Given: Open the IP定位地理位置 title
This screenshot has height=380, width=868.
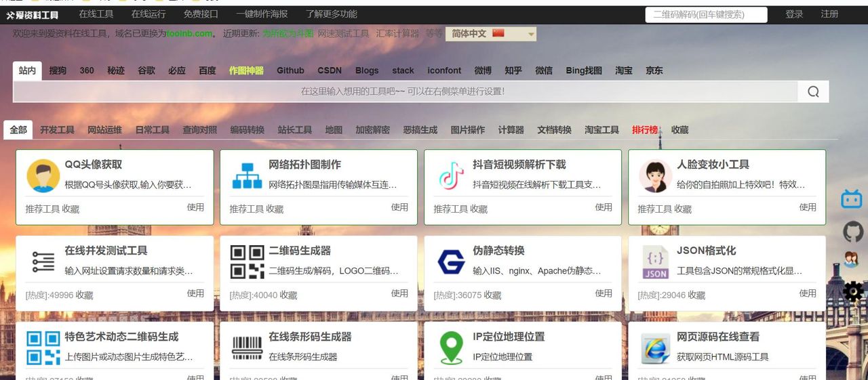Looking at the screenshot, I should (509, 337).
